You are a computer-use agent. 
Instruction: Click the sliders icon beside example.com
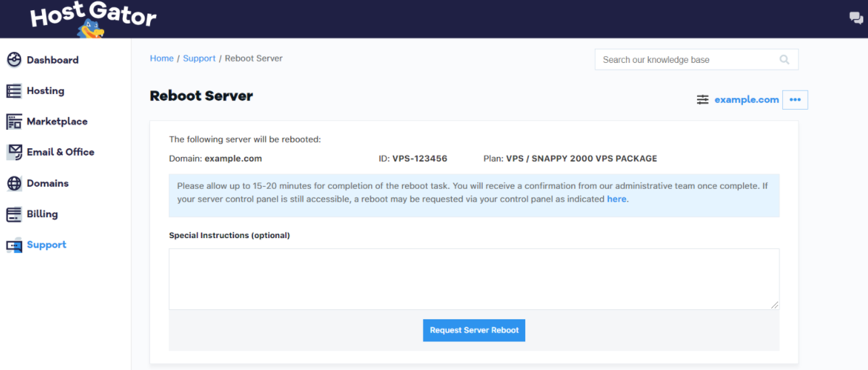703,99
